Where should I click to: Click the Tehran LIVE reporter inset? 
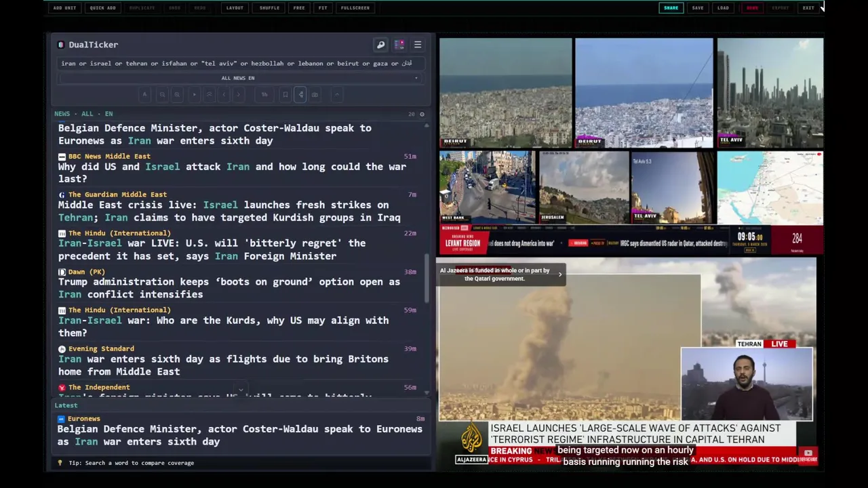747,384
